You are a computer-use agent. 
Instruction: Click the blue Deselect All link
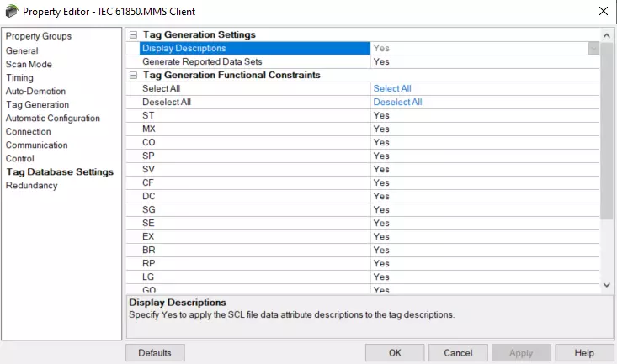coord(397,103)
